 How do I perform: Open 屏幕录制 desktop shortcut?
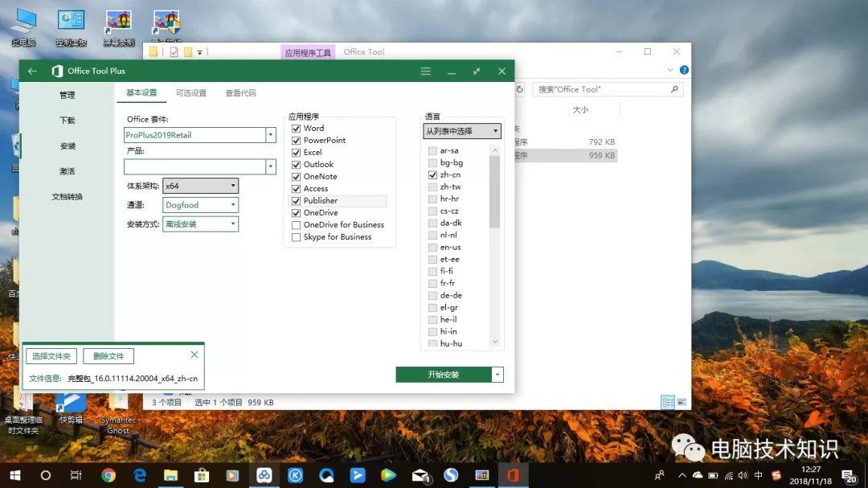(x=118, y=27)
